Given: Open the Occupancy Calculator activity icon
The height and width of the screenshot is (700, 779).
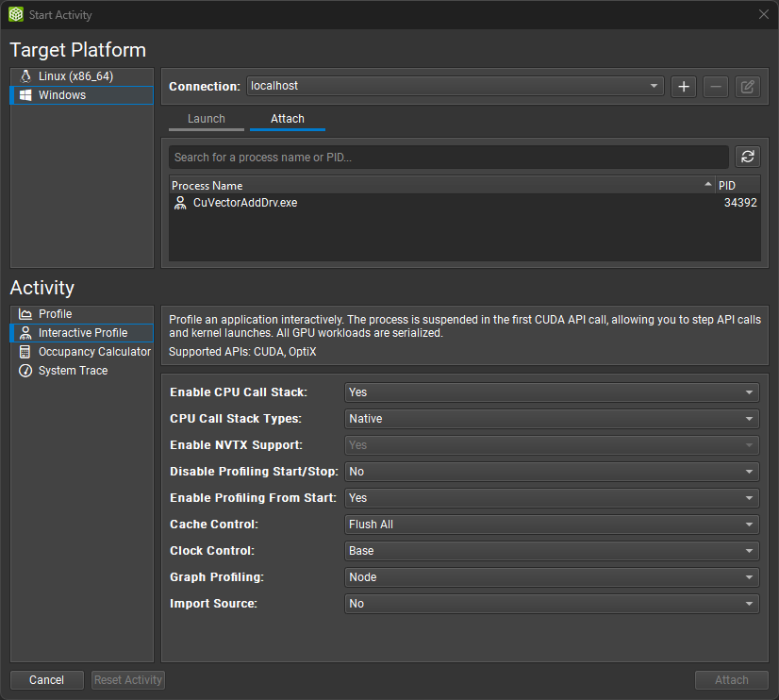Looking at the screenshot, I should 26,351.
